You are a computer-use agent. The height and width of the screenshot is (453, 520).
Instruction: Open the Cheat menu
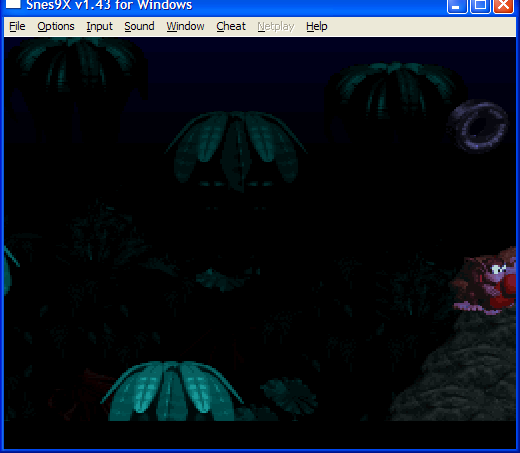click(x=231, y=26)
